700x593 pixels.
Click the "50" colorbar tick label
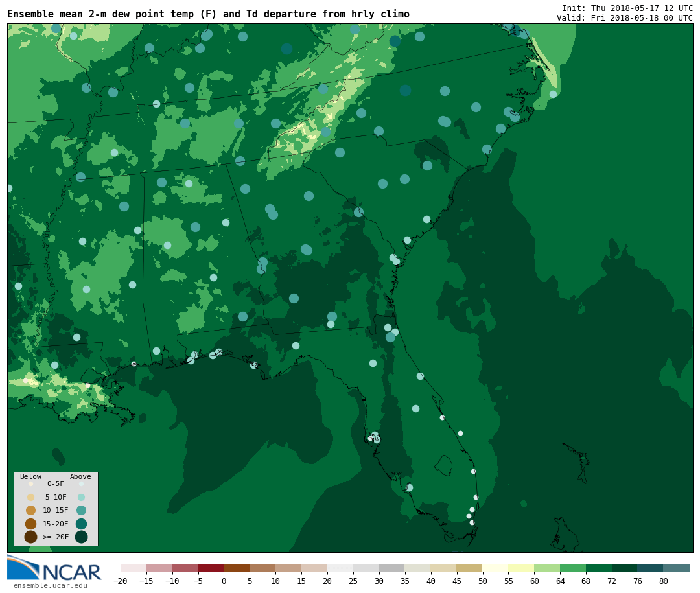pyautogui.click(x=483, y=581)
